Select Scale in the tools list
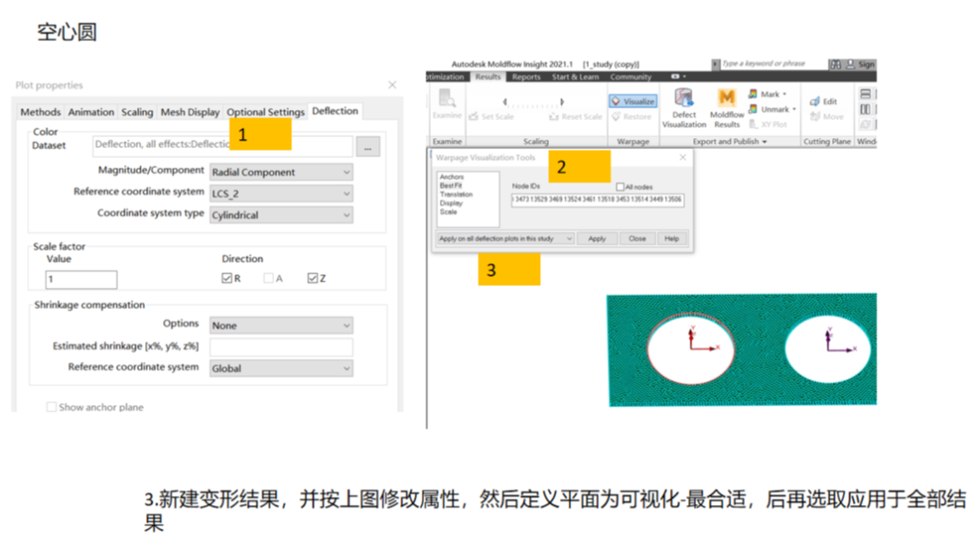The image size is (980, 544). tap(449, 212)
